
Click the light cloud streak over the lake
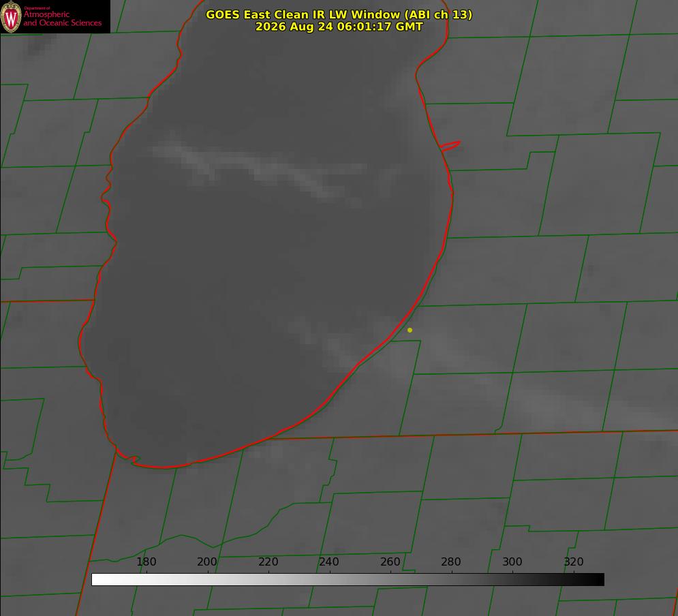[260, 168]
